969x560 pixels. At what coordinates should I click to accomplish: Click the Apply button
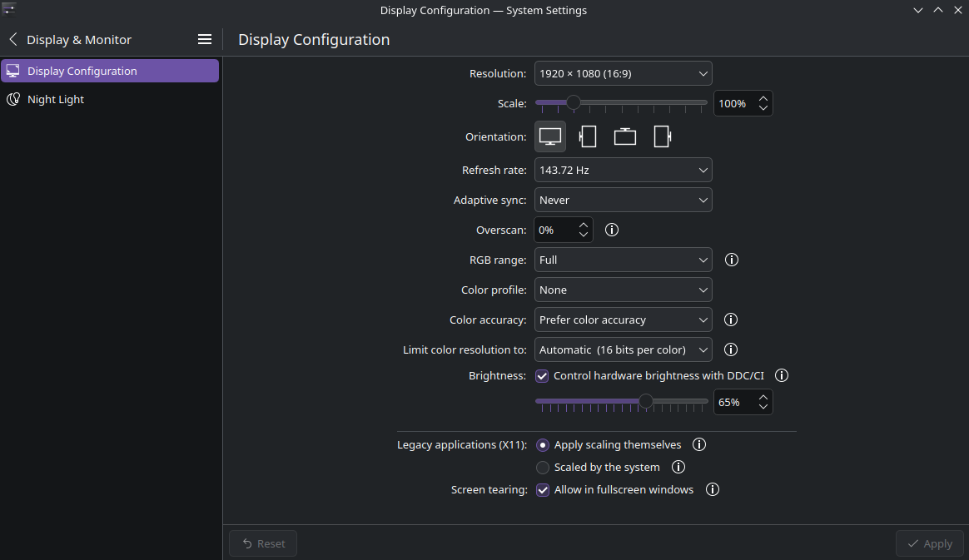pyautogui.click(x=929, y=543)
